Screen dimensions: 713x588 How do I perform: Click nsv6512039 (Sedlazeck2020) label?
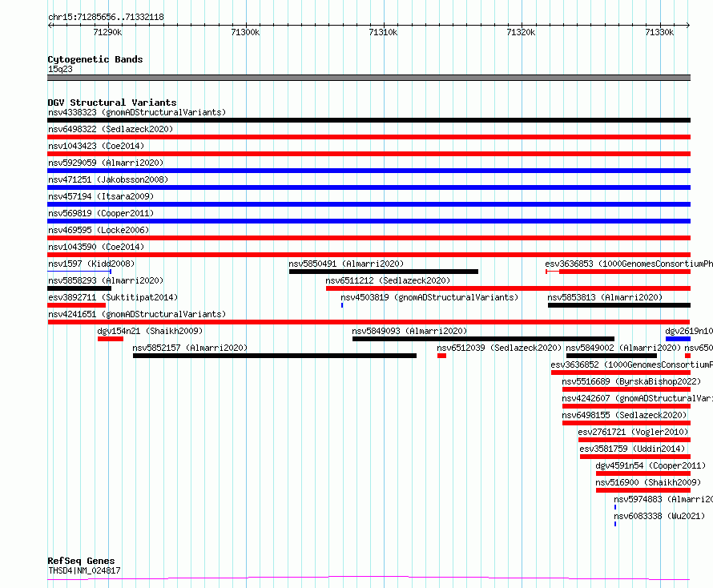[499, 348]
